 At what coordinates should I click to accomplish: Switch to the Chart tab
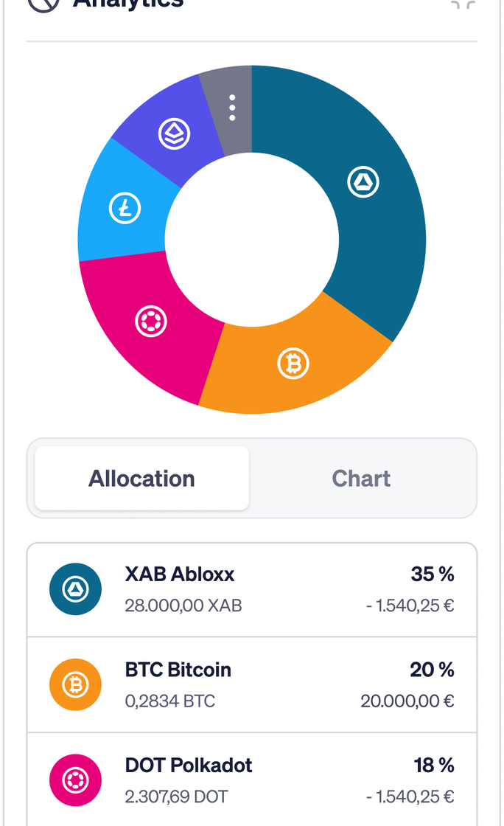pyautogui.click(x=361, y=479)
